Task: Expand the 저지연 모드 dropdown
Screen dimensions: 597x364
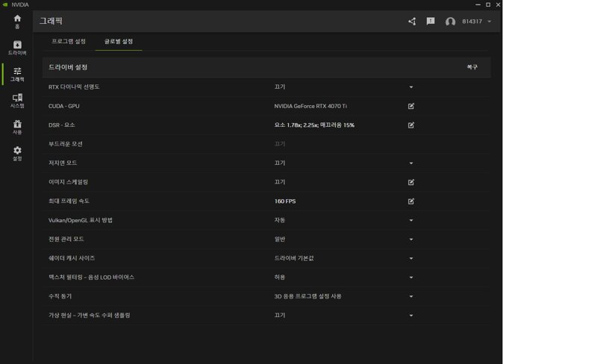Action: pos(411,163)
